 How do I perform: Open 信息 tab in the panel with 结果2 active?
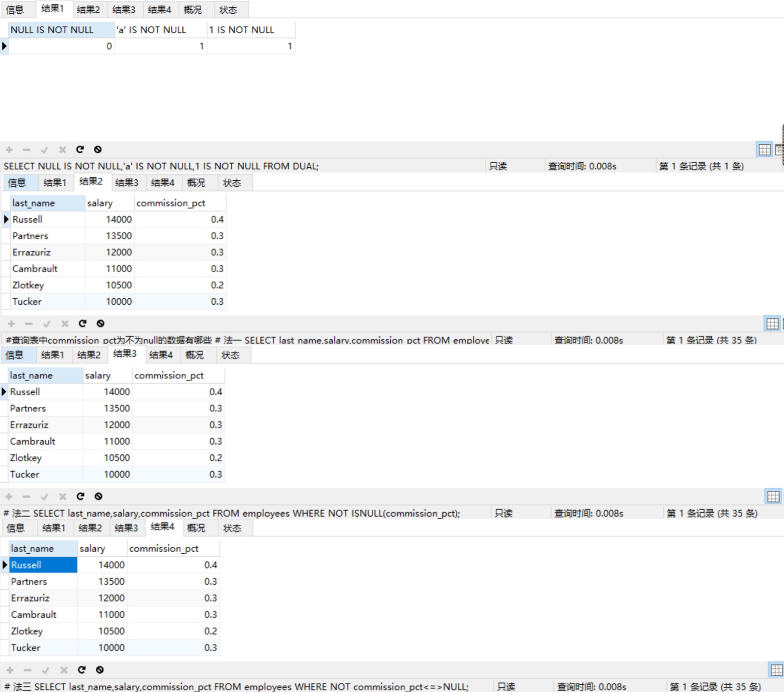click(x=17, y=183)
